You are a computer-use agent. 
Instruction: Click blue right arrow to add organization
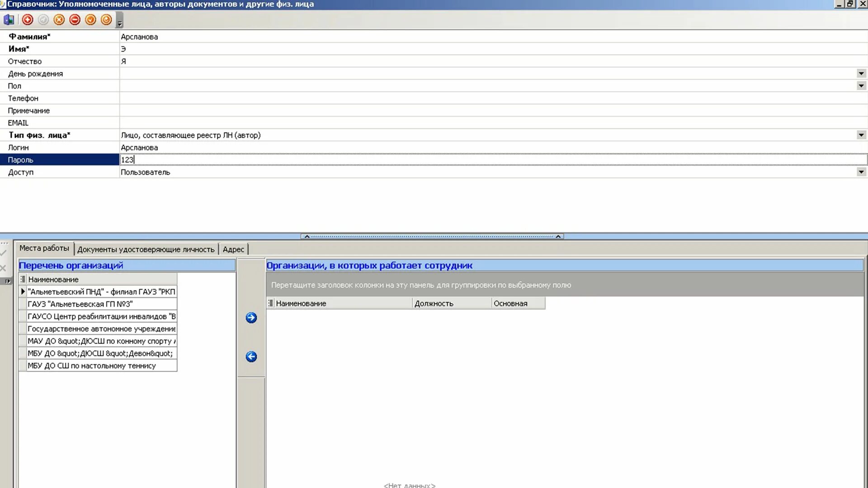point(251,318)
